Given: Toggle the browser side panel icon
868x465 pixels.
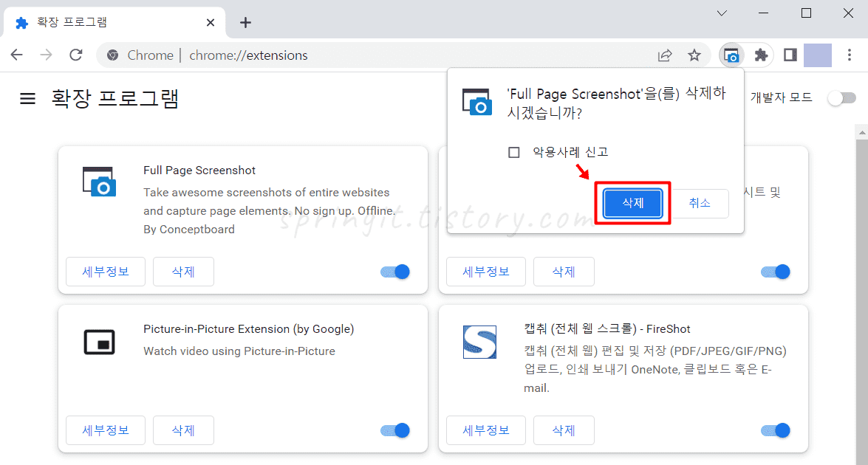Looking at the screenshot, I should coord(790,55).
